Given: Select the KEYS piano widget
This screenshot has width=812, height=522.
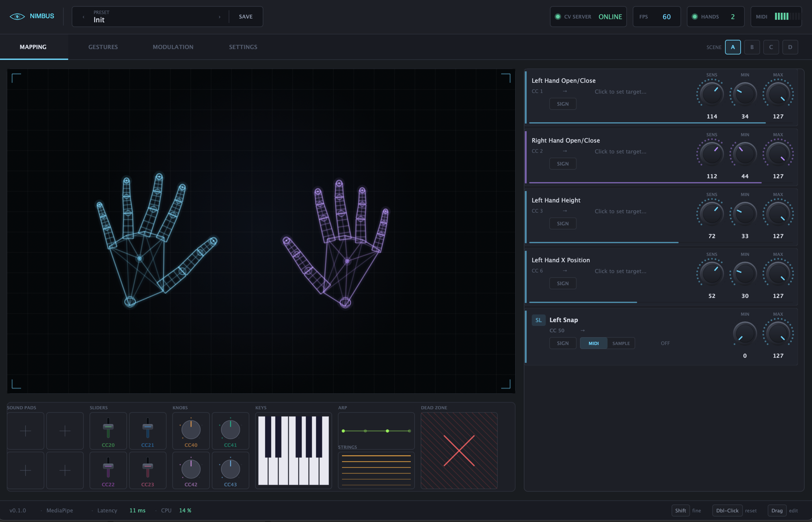Looking at the screenshot, I should pyautogui.click(x=294, y=451).
